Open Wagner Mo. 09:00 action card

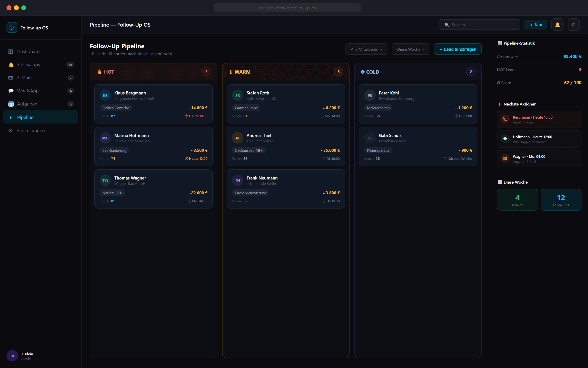(539, 159)
